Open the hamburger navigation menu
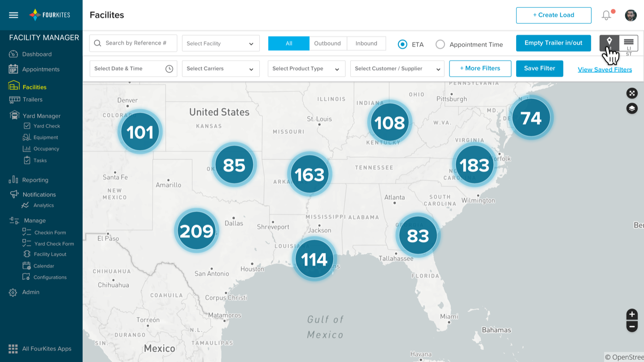 point(13,15)
